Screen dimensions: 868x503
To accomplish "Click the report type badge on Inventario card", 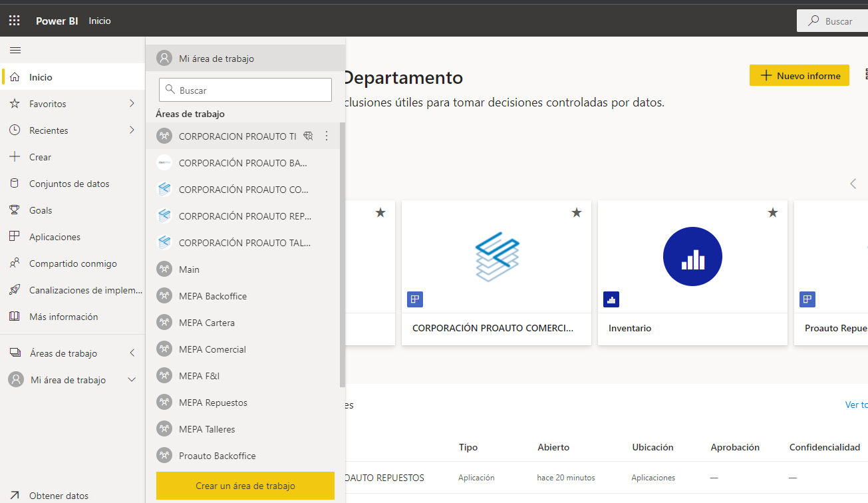I will [611, 299].
